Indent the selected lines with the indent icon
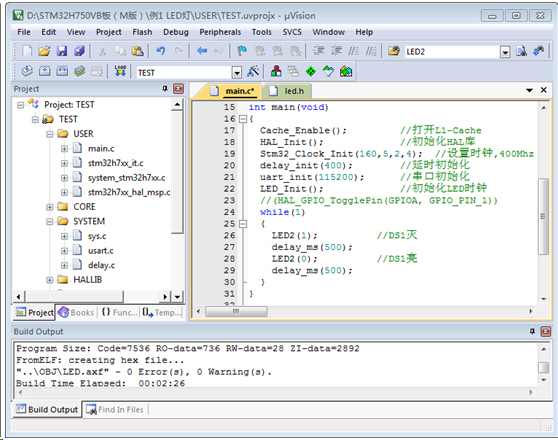This screenshot has height=440, width=558. (x=319, y=51)
